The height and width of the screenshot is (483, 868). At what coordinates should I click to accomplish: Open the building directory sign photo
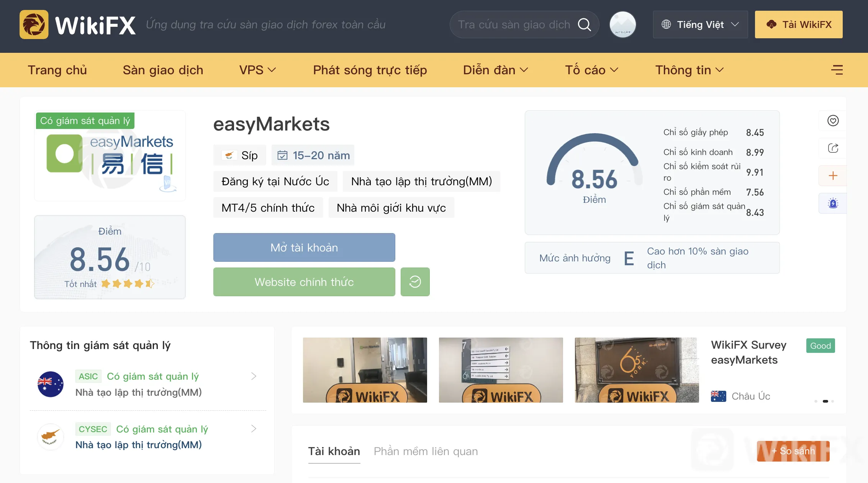click(501, 370)
